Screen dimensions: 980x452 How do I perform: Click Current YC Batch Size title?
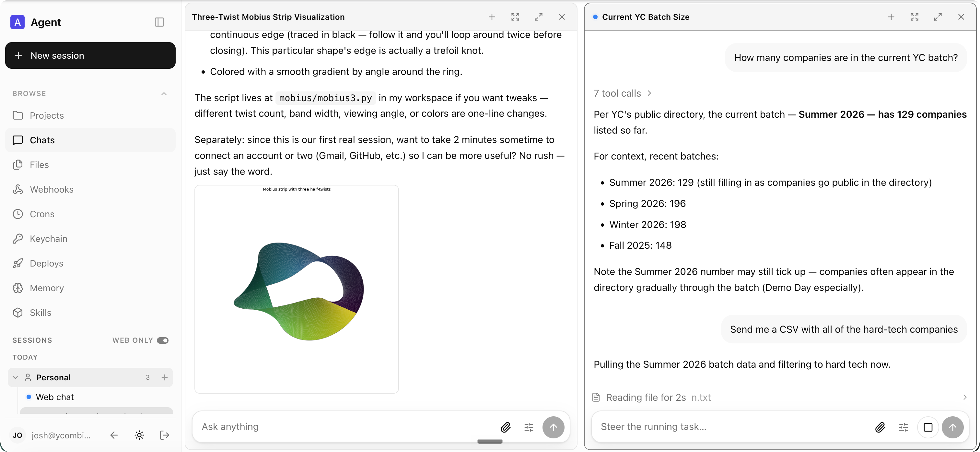pos(646,17)
